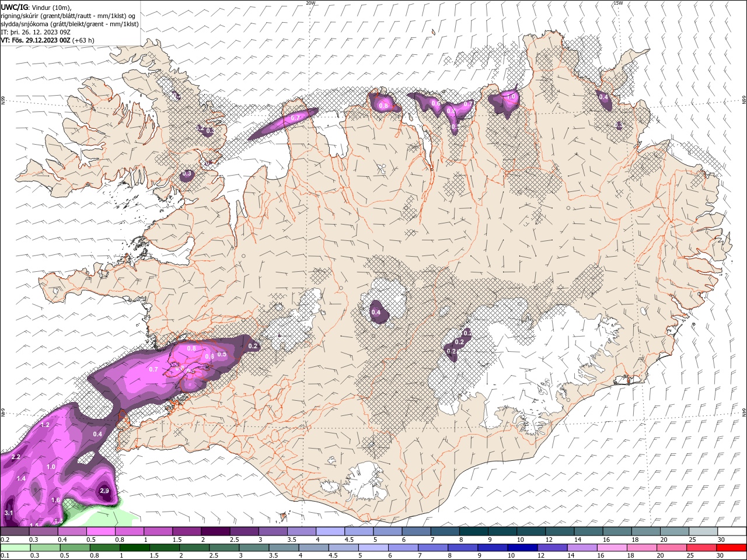Click the medium green 0.5 swatch in rain legend
747x560 pixels.
coord(75,548)
